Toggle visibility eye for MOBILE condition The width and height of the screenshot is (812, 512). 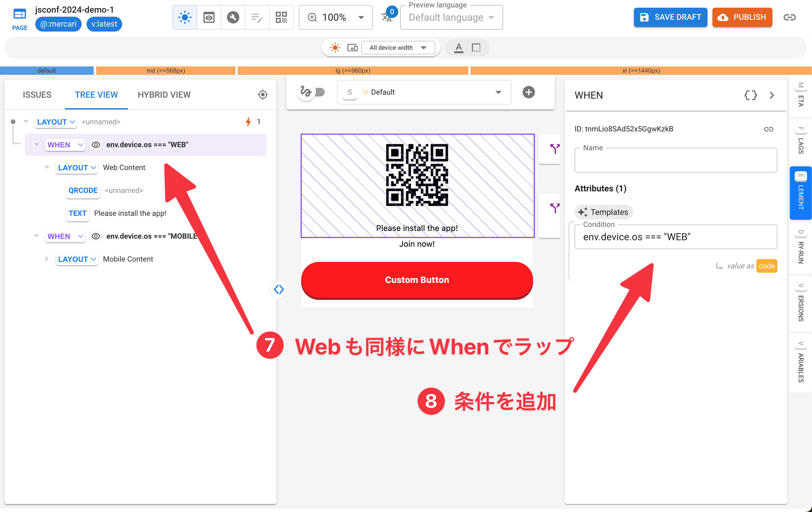[x=96, y=236]
